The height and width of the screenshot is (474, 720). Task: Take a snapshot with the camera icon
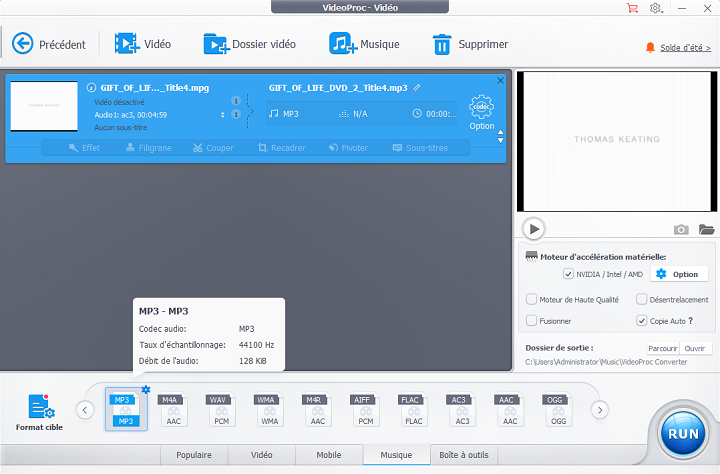pos(681,229)
